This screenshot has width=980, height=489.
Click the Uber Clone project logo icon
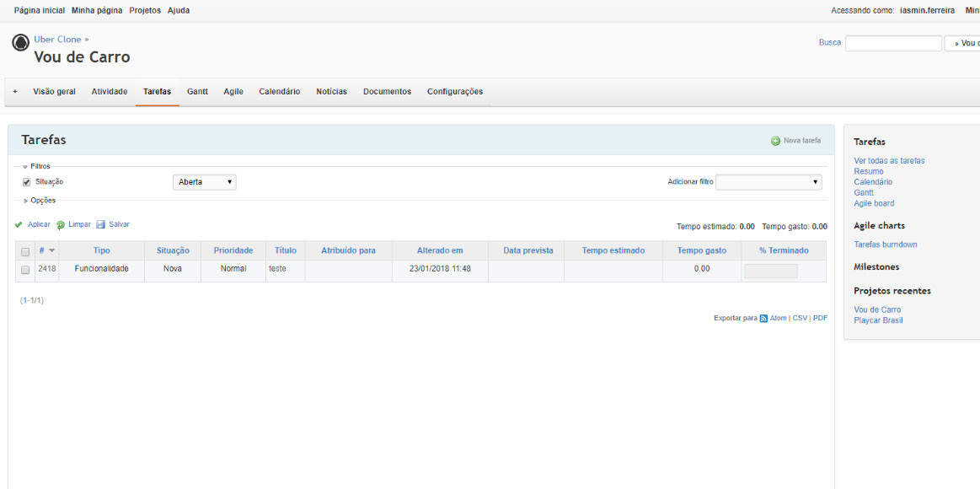[x=19, y=40]
